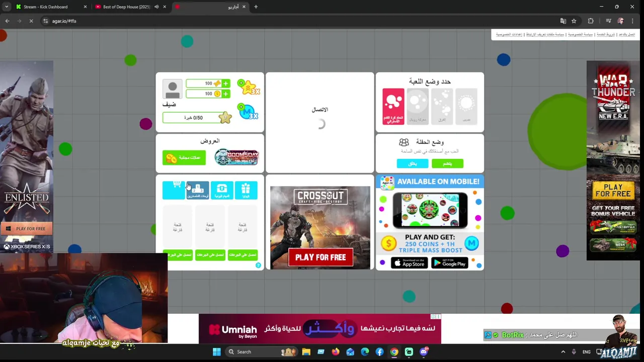This screenshot has height=362, width=644.
Task: Click the level star badge
Action: [x=225, y=118]
